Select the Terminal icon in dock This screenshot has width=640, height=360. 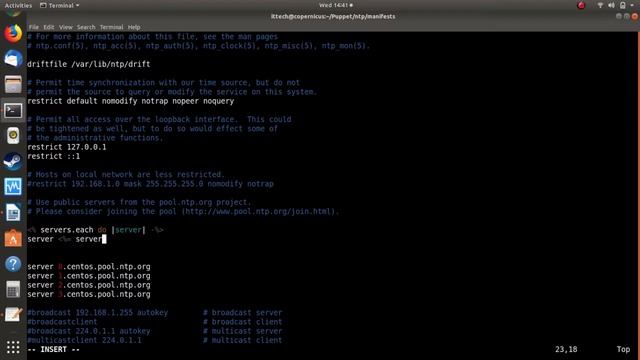pos(13,110)
